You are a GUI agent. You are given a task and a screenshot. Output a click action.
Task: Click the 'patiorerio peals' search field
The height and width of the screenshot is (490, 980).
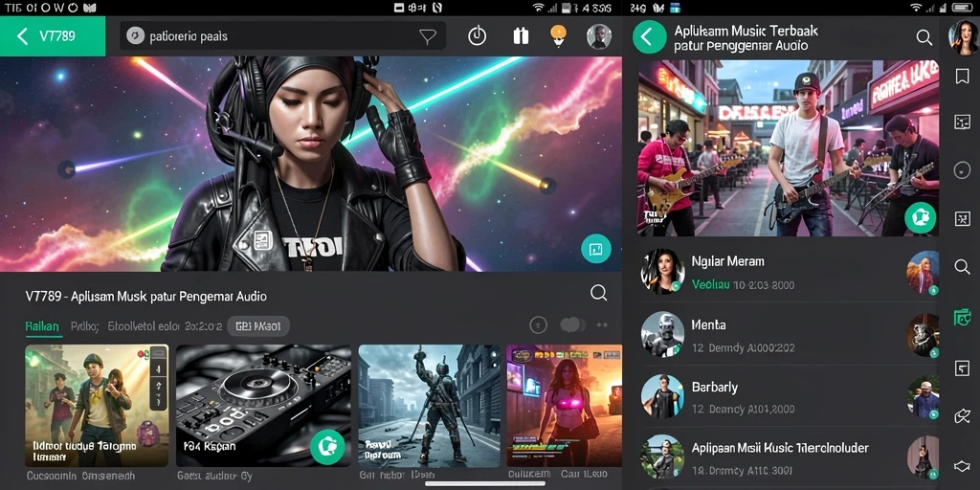pos(282,36)
